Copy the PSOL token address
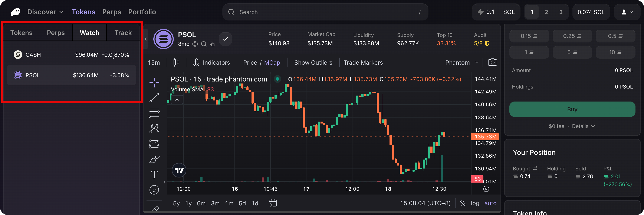The image size is (644, 215). click(x=212, y=44)
